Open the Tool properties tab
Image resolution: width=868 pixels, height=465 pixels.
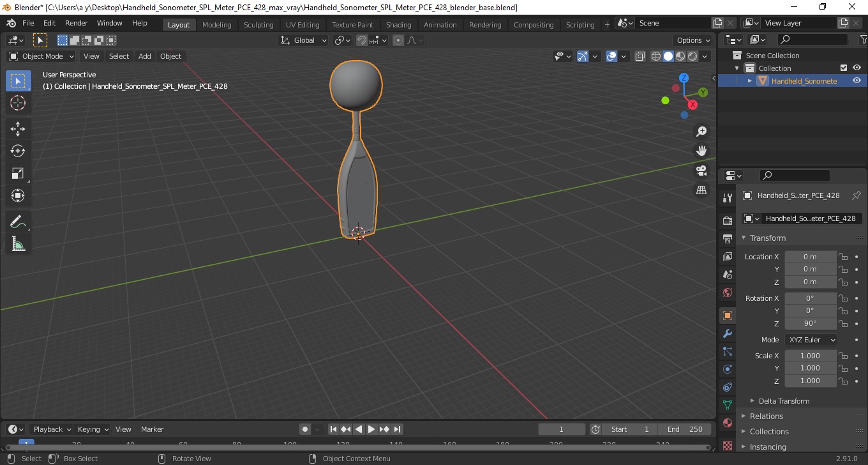point(728,197)
